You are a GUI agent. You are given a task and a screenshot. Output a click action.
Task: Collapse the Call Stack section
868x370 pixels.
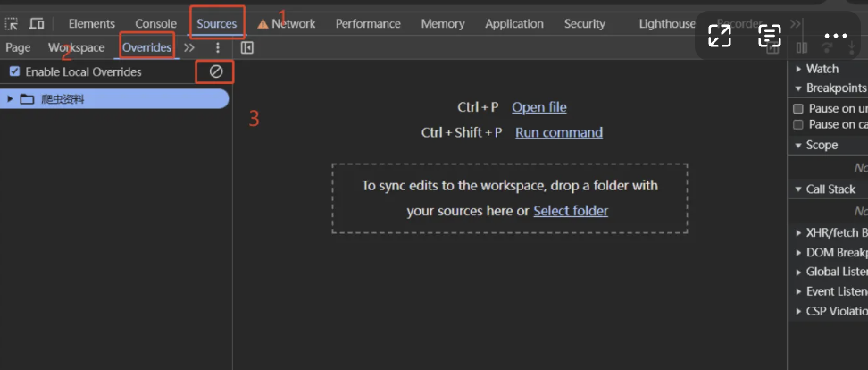[798, 189]
